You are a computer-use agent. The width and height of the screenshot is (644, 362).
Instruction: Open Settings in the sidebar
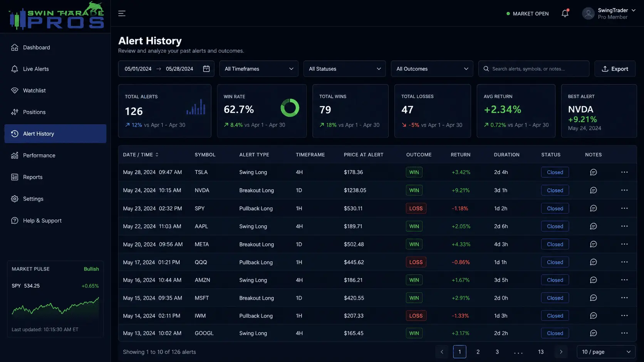[x=55, y=199]
